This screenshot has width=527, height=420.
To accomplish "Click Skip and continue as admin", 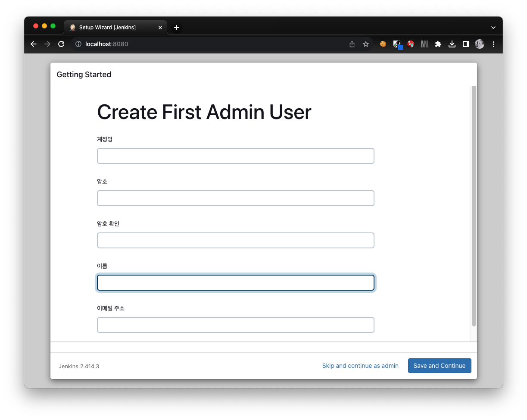I will (x=360, y=366).
